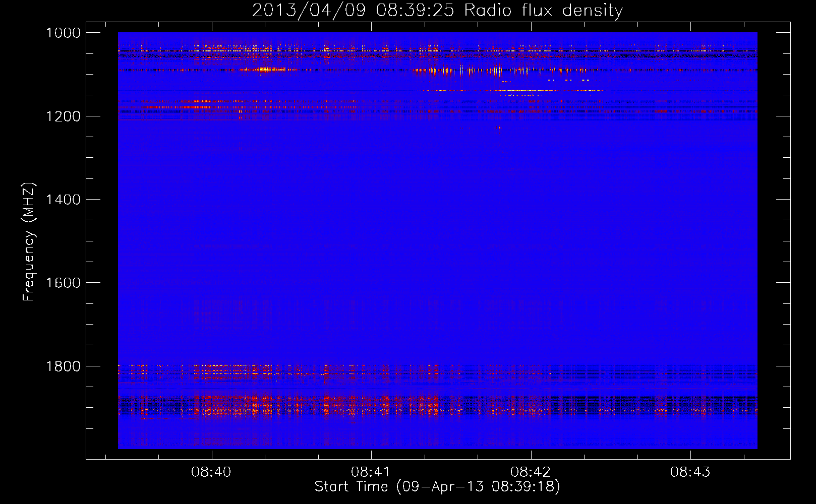
Task: Click the plot title "2013/04/09 08:39:25 Radio flux density"
Action: 437,10
